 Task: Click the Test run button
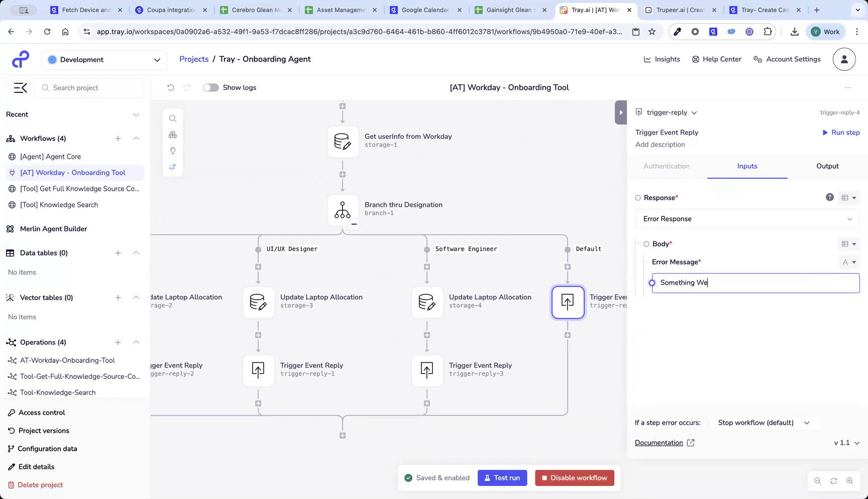pos(502,477)
